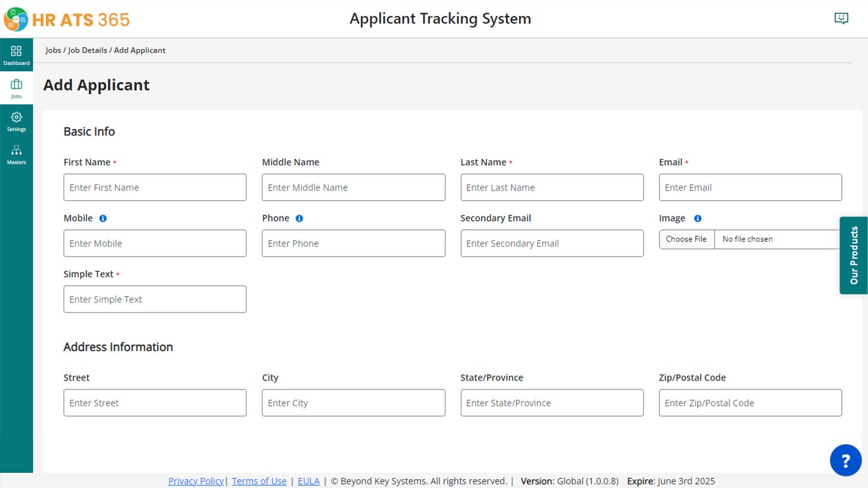Open the blue help question button
Image resolution: width=868 pixels, height=488 pixels.
(845, 460)
